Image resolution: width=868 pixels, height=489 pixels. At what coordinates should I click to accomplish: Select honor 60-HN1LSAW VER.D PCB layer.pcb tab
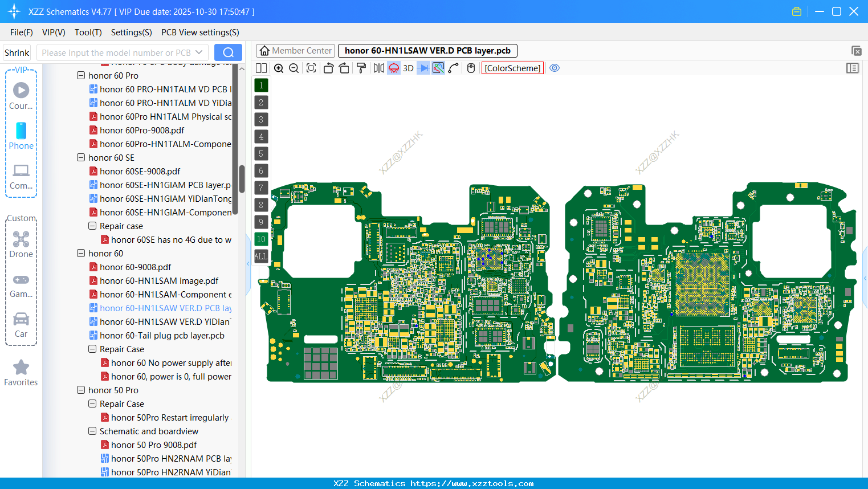point(427,51)
